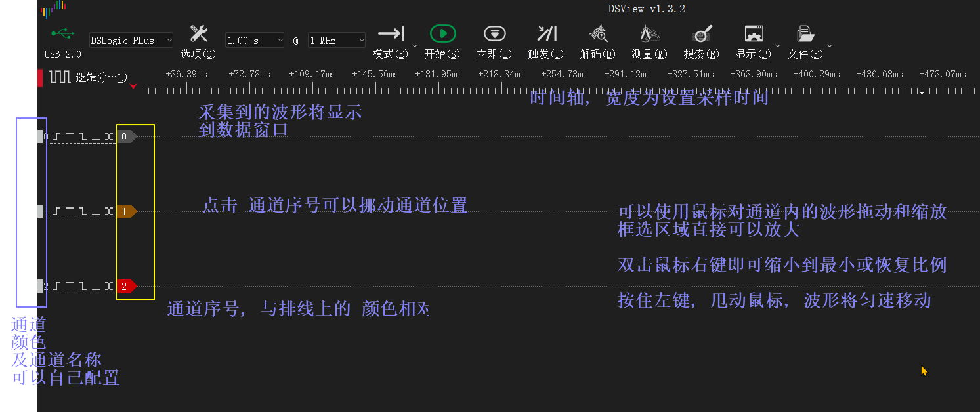Click the DSView v1.3.2 title text
980x412 pixels.
[647, 9]
